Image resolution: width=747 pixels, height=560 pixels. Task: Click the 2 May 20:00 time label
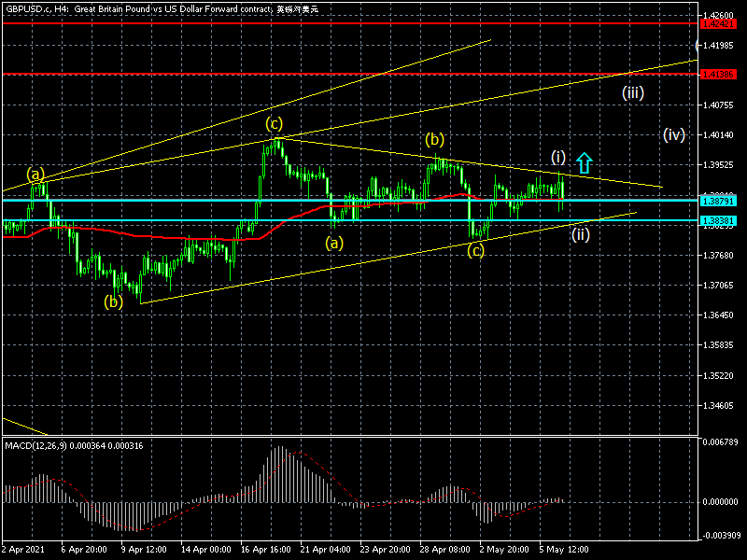click(x=504, y=549)
